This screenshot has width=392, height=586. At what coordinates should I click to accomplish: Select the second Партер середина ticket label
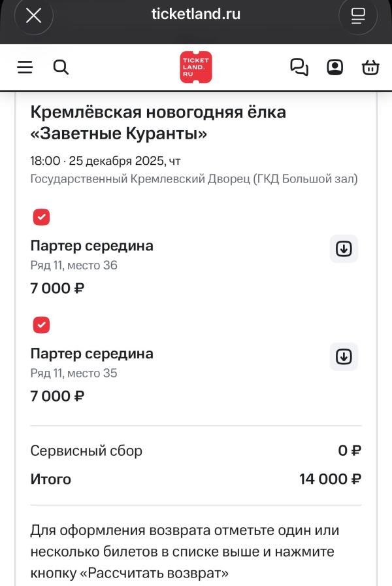pos(92,354)
